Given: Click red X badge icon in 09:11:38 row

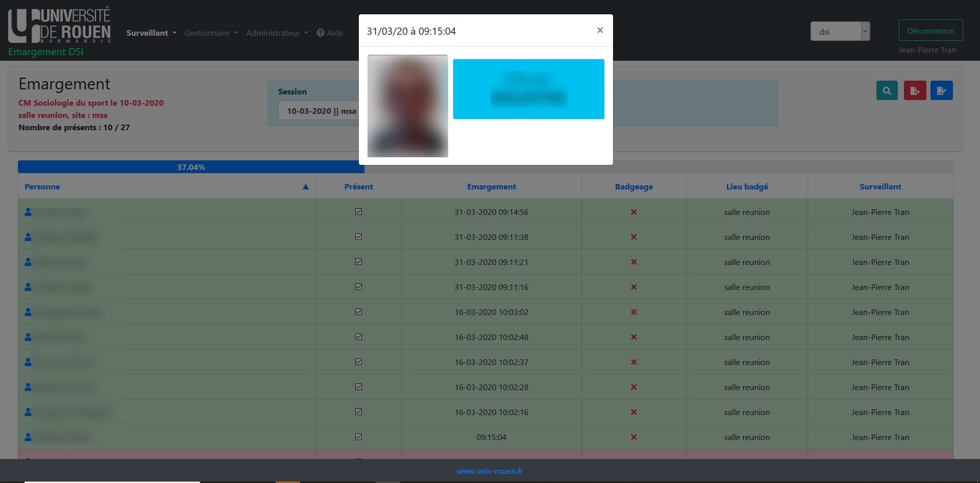Looking at the screenshot, I should 633,237.
